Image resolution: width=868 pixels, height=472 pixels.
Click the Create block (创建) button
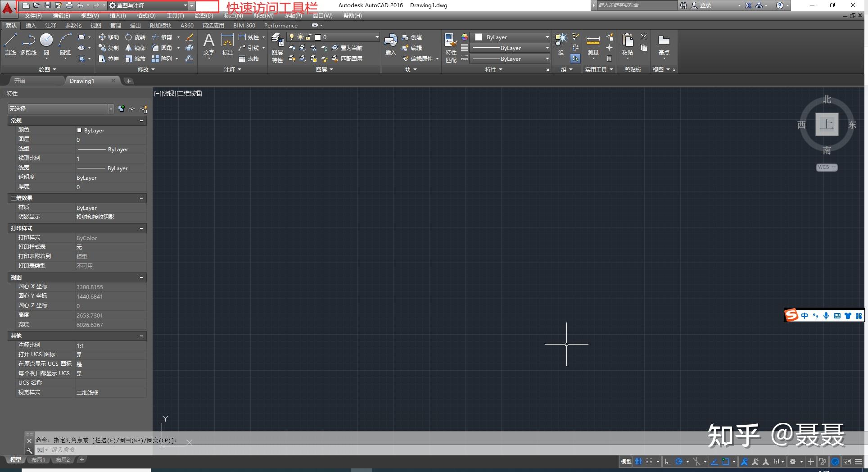click(x=412, y=37)
